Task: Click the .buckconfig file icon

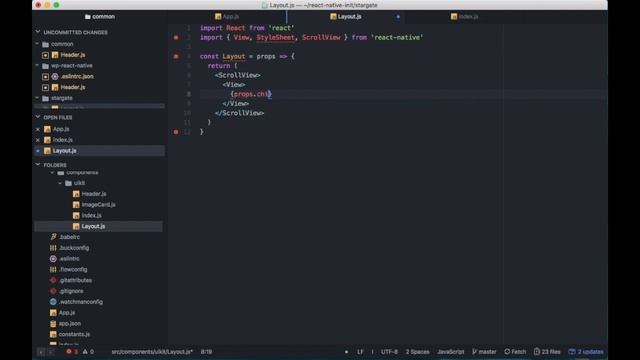Action: (x=53, y=248)
